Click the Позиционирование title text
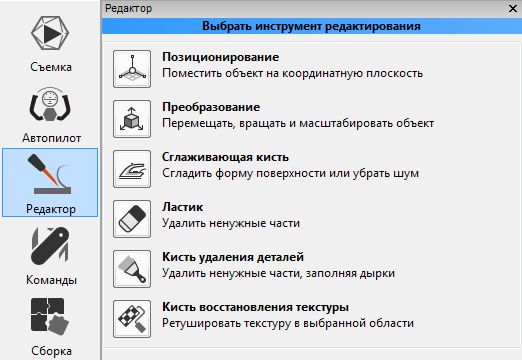The height and width of the screenshot is (360, 522). [x=220, y=57]
